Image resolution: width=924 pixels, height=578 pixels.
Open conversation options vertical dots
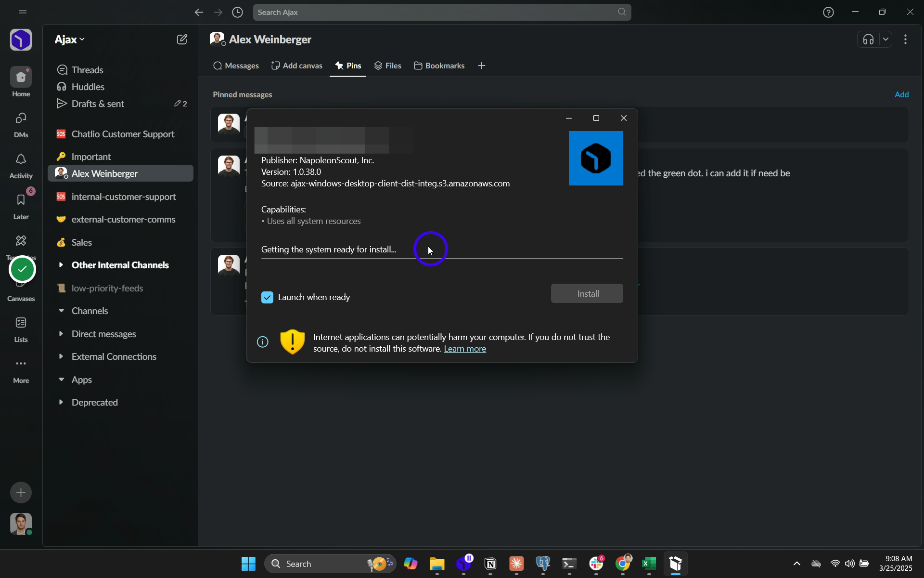point(905,39)
